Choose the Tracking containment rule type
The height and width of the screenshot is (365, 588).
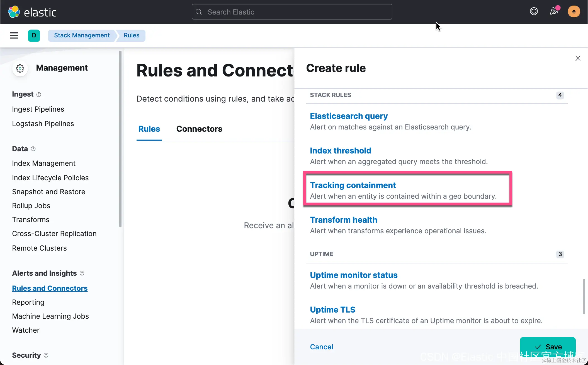[x=353, y=185]
